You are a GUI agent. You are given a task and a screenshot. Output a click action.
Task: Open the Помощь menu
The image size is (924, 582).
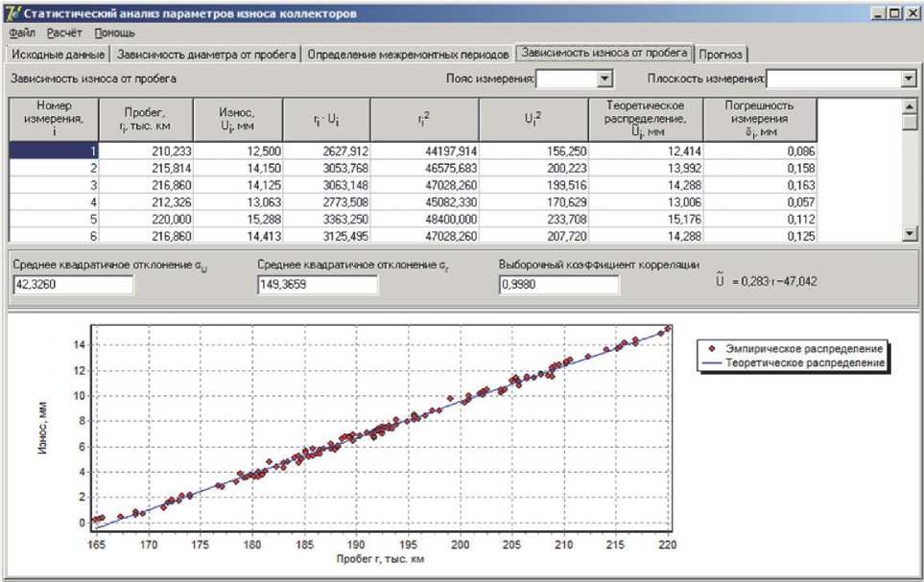pyautogui.click(x=114, y=33)
